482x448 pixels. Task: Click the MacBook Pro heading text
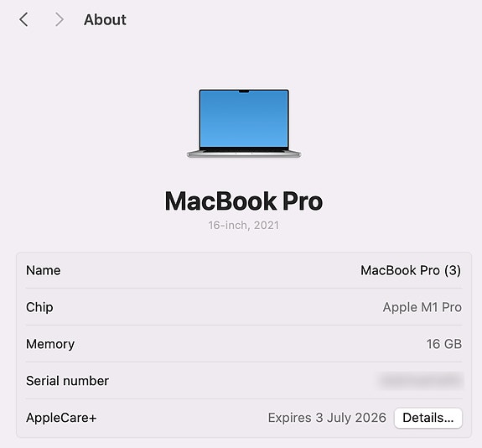tap(244, 201)
